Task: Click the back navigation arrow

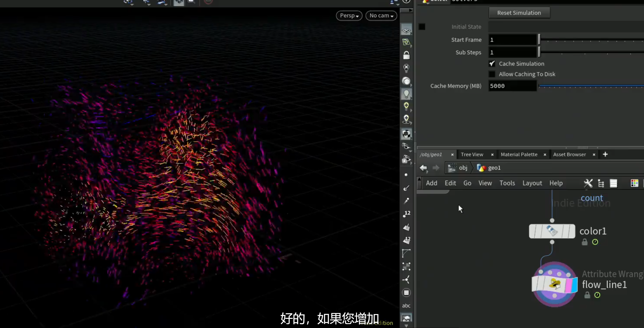Action: tap(423, 167)
